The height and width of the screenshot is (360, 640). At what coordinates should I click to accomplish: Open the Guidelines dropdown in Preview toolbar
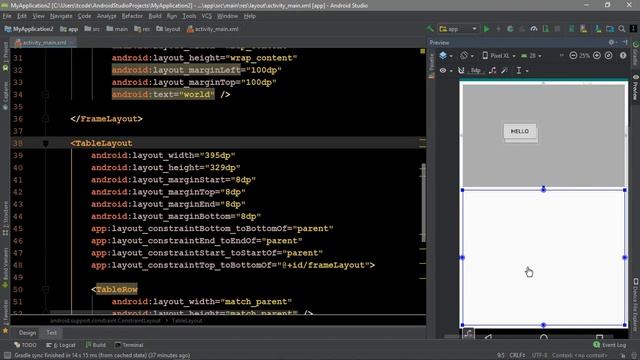pos(522,71)
